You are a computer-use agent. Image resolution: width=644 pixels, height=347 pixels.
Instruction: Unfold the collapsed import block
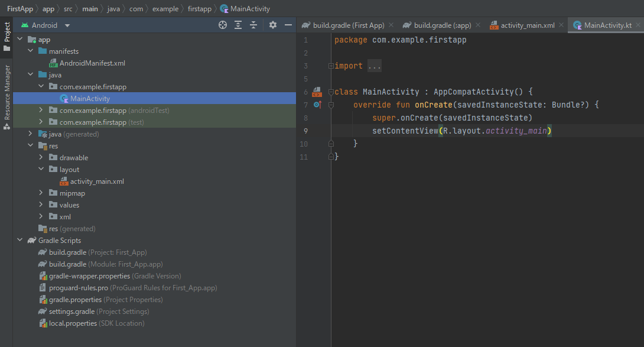(331, 66)
